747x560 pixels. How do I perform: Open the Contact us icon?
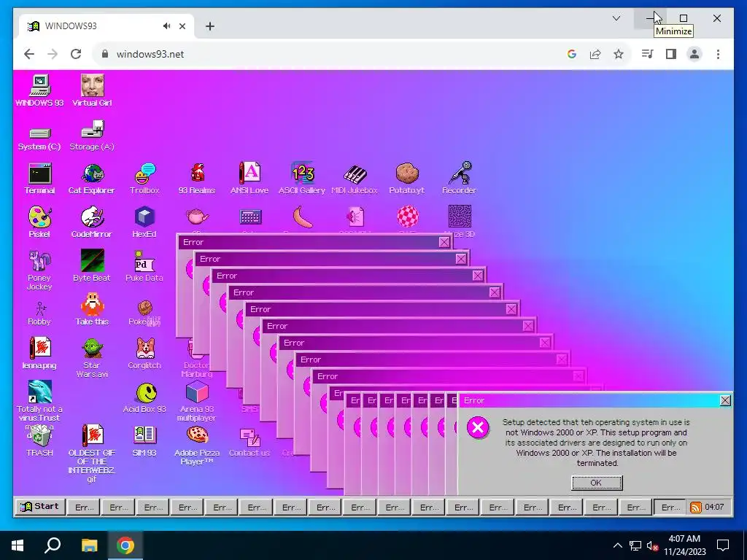point(249,442)
